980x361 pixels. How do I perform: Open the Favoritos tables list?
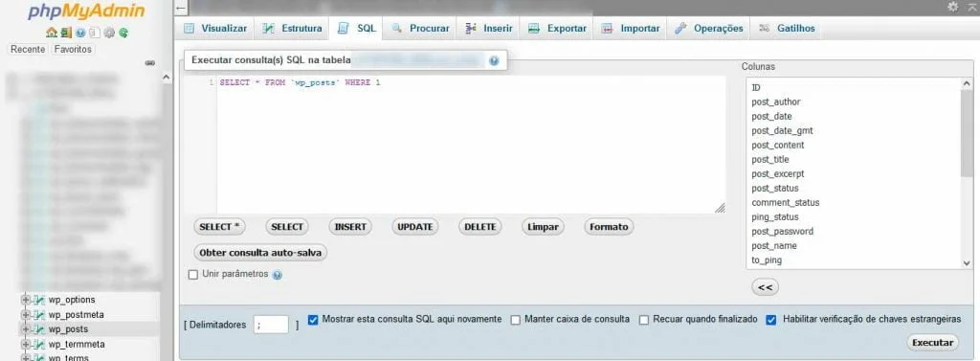pyautogui.click(x=73, y=49)
